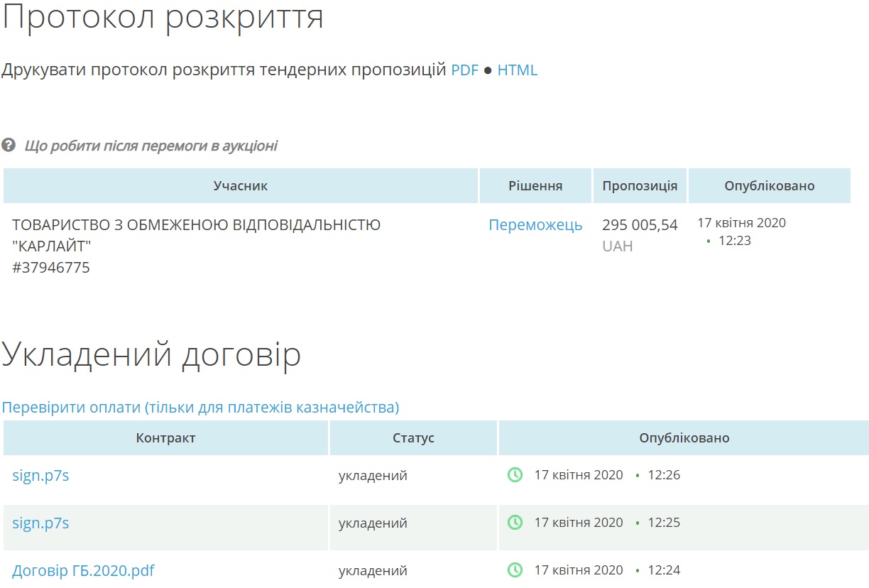Click the 12:24 publication time
This screenshot has height=588, width=869.
(664, 570)
